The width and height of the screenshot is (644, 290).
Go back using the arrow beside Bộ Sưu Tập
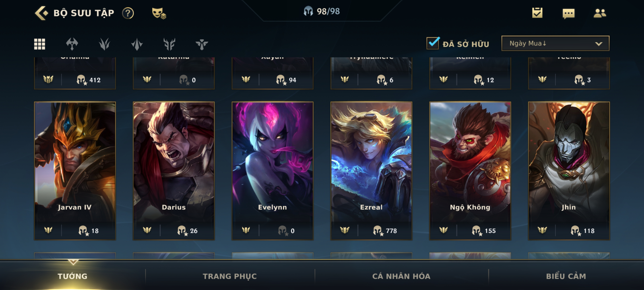(41, 13)
